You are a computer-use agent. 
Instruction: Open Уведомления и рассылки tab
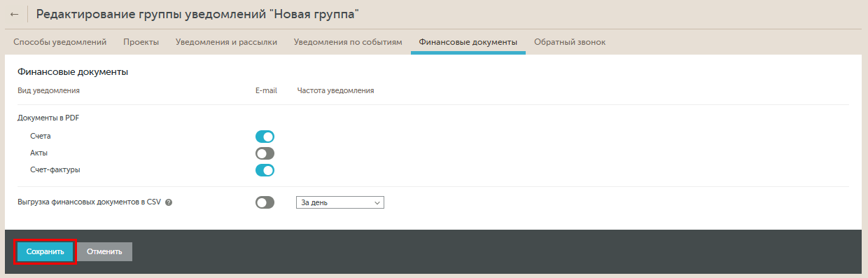click(x=226, y=42)
